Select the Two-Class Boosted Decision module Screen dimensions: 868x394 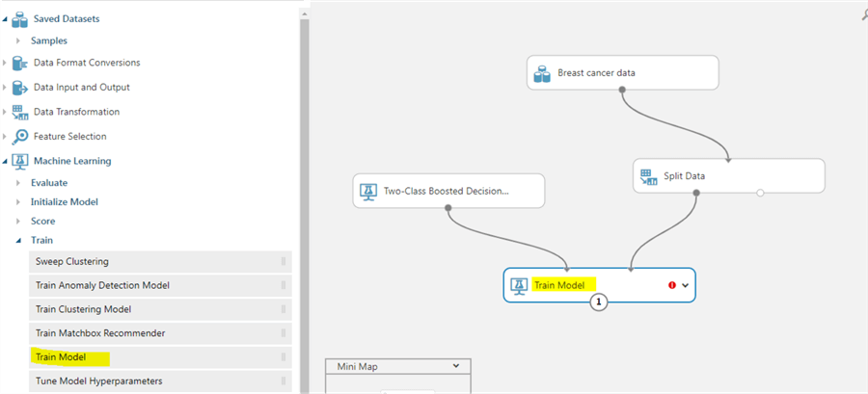(x=448, y=191)
